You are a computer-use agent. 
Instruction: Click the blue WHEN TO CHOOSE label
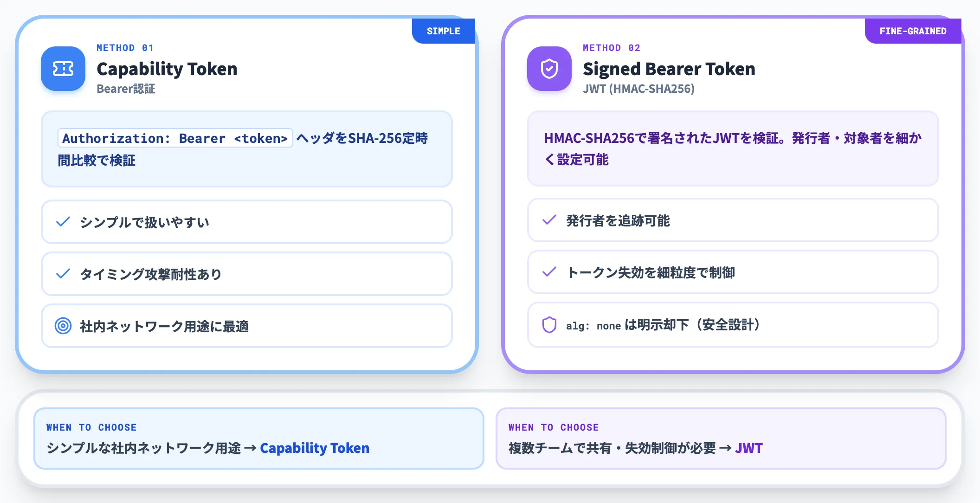click(91, 427)
